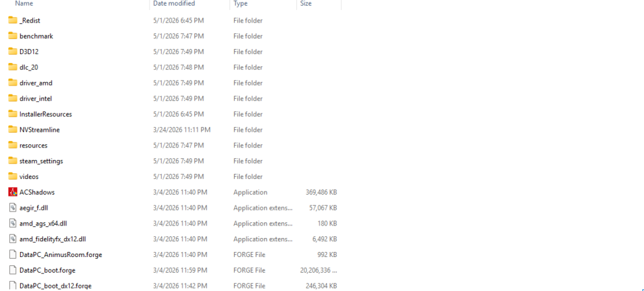The height and width of the screenshot is (291, 644).
Task: Click the Application type of ACShadows
Action: point(250,192)
